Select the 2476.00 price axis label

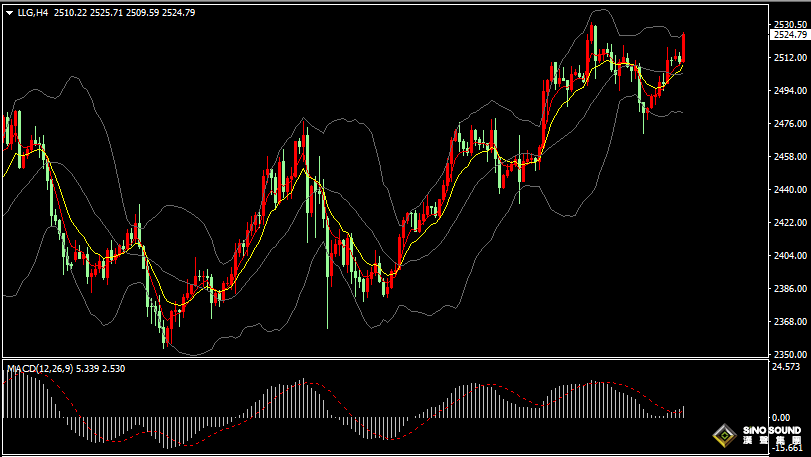pos(789,123)
